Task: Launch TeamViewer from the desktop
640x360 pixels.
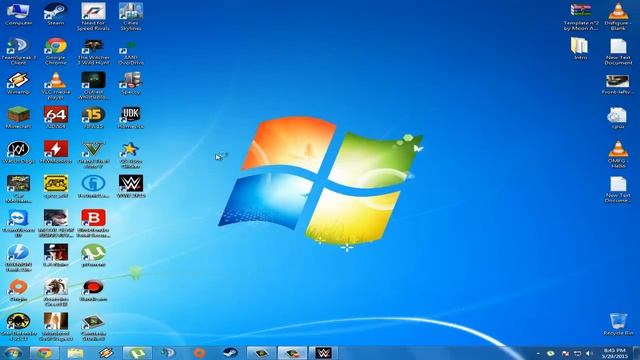Action: pyautogui.click(x=18, y=223)
